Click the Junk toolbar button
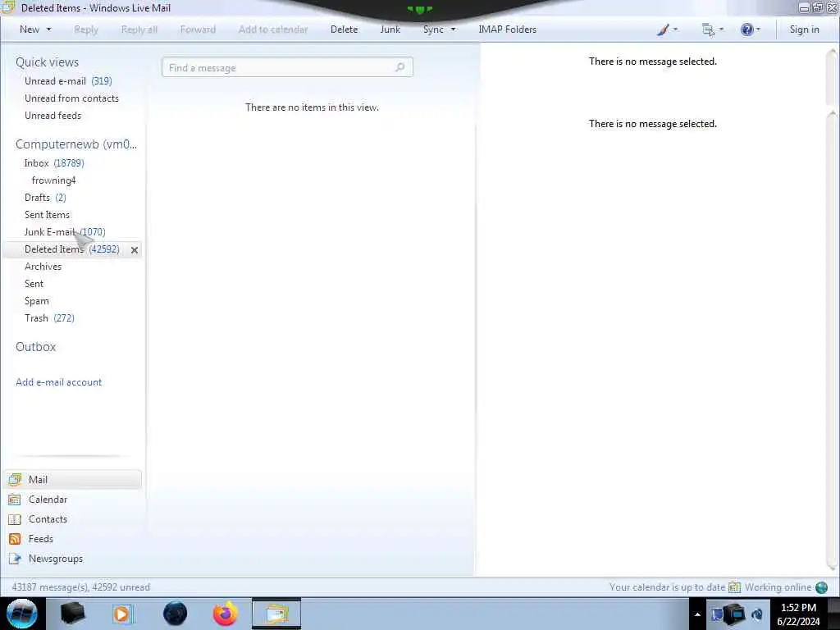The width and height of the screenshot is (840, 630). [390, 30]
